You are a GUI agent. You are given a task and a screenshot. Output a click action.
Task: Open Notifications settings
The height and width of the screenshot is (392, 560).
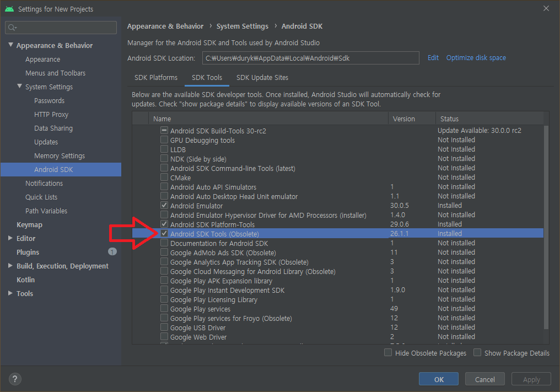coord(44,183)
